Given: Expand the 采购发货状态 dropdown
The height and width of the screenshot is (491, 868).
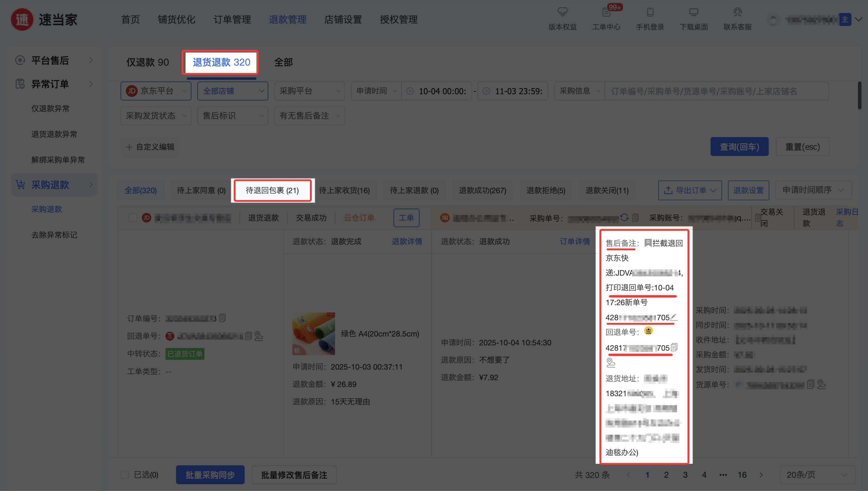Looking at the screenshot, I should pyautogui.click(x=156, y=116).
